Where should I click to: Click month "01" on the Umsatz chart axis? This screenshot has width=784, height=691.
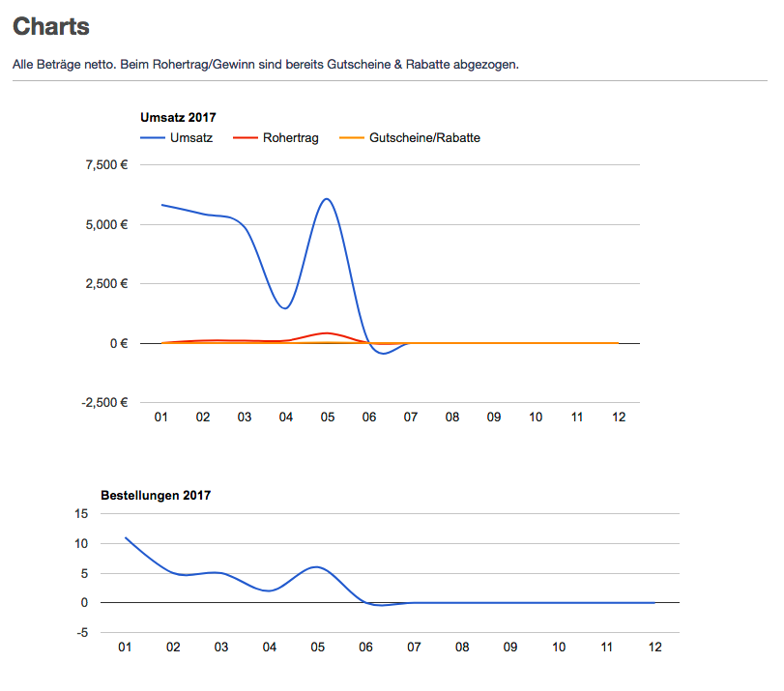161,417
